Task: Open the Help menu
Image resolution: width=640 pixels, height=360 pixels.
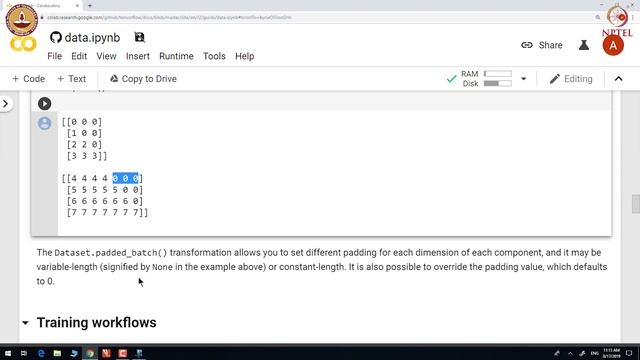Action: tap(244, 56)
